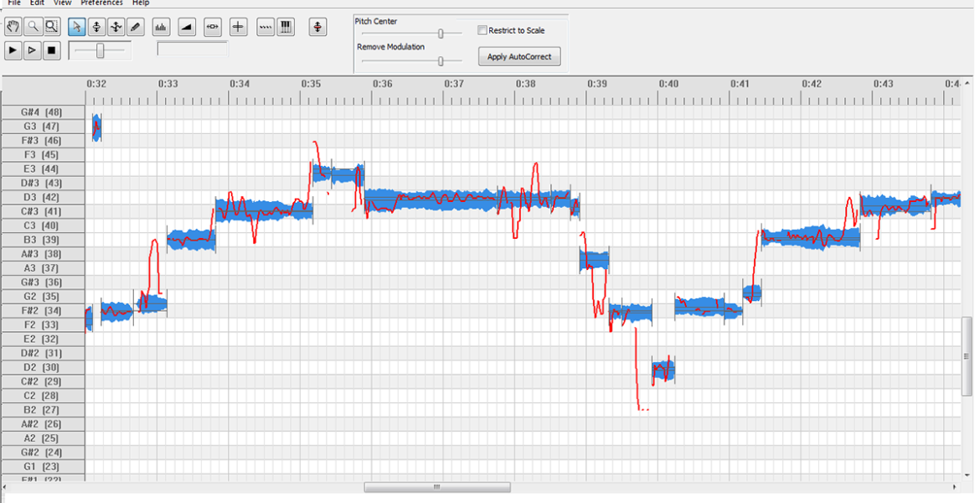Click the piano keys icon

tap(286, 28)
